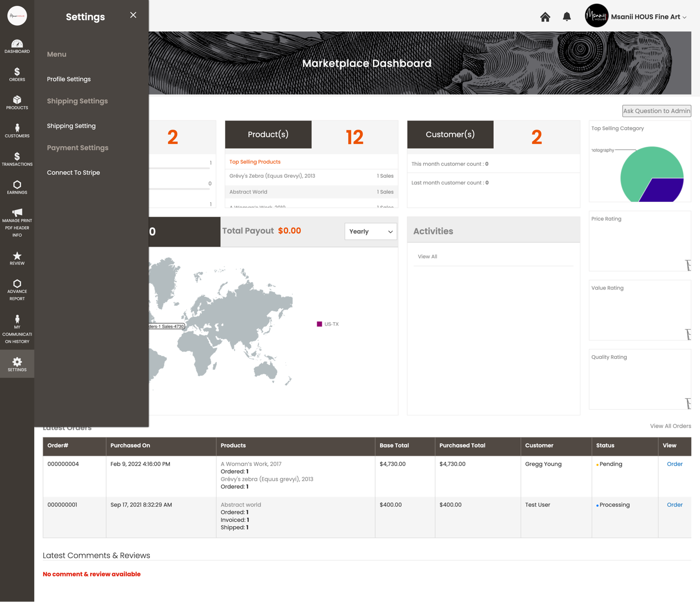The height and width of the screenshot is (602, 700).
Task: Expand the Yearly payout dropdown
Action: click(371, 232)
